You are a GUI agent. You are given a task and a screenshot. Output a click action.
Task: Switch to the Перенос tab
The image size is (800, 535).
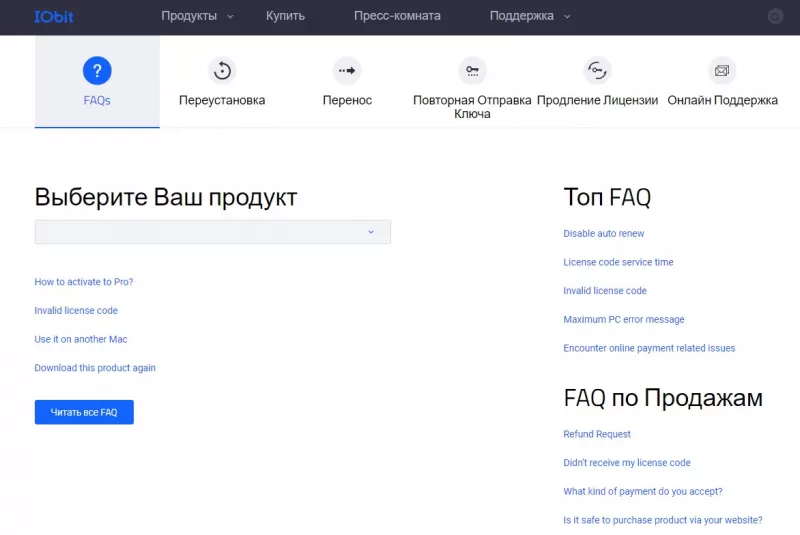(347, 100)
